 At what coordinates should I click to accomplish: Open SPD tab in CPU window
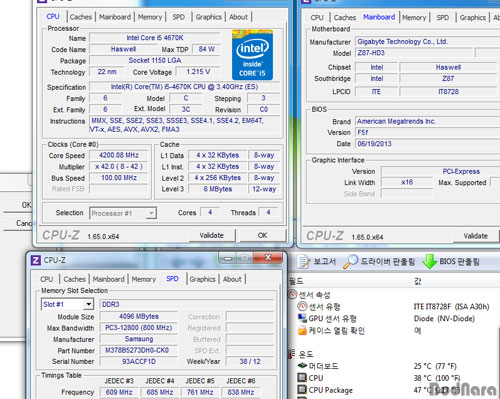(x=179, y=17)
